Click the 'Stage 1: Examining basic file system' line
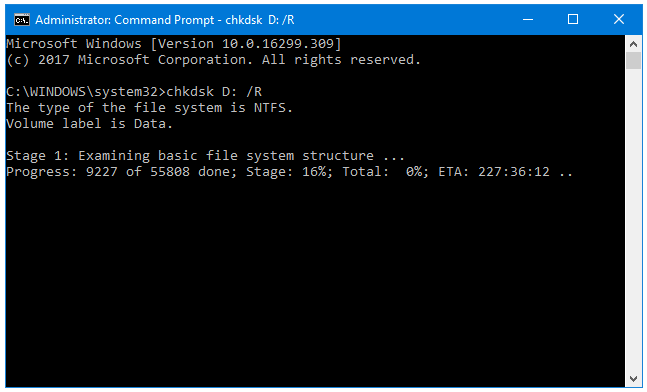647x392 pixels. tap(205, 156)
